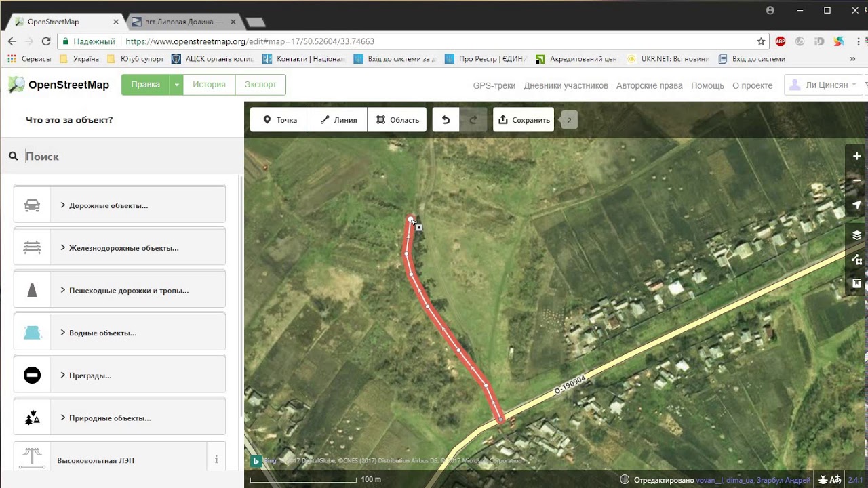Open the Сервисы apps bookmark

(29, 59)
